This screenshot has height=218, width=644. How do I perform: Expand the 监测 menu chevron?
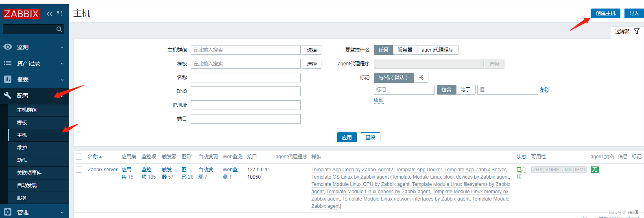click(62, 47)
